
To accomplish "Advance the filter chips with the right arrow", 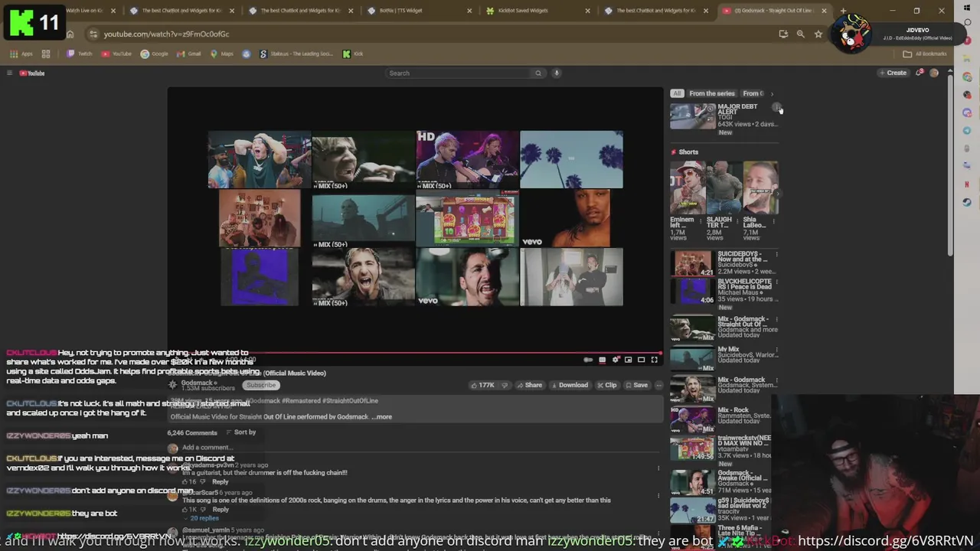I will [772, 93].
